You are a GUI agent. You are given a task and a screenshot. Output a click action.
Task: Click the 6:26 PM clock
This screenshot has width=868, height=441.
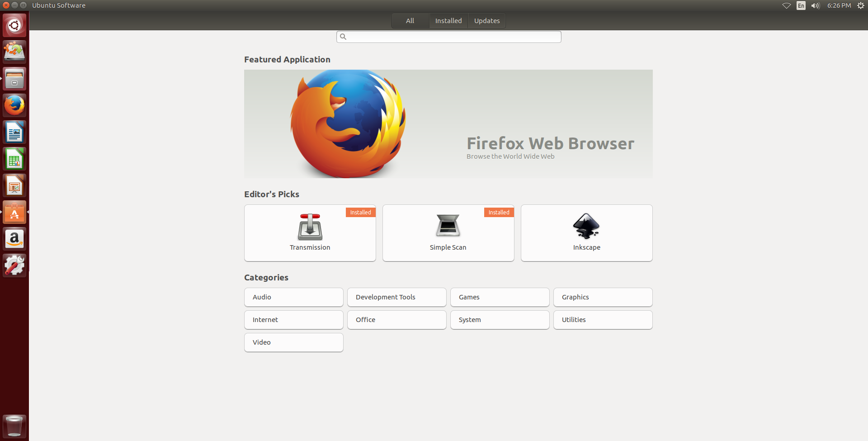(839, 5)
